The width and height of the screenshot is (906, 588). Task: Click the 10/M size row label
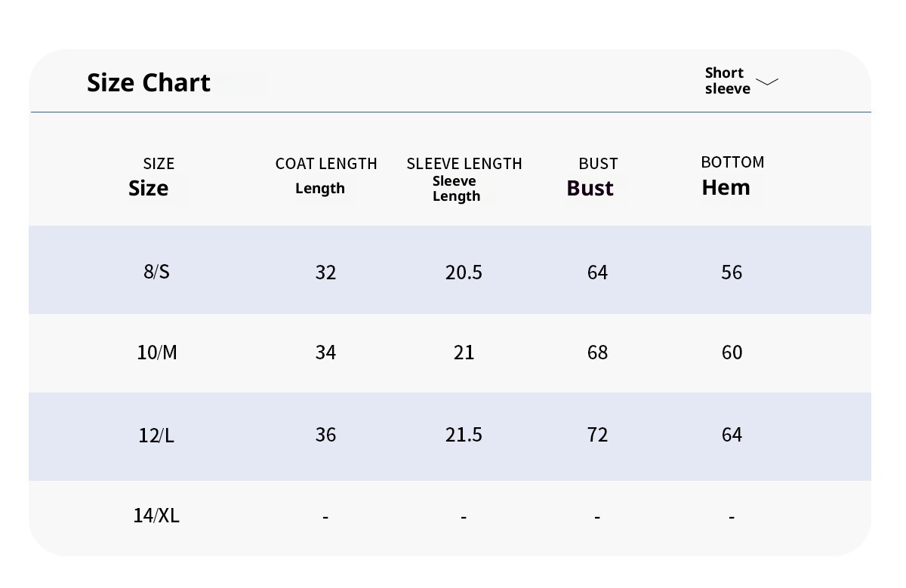pos(157,352)
